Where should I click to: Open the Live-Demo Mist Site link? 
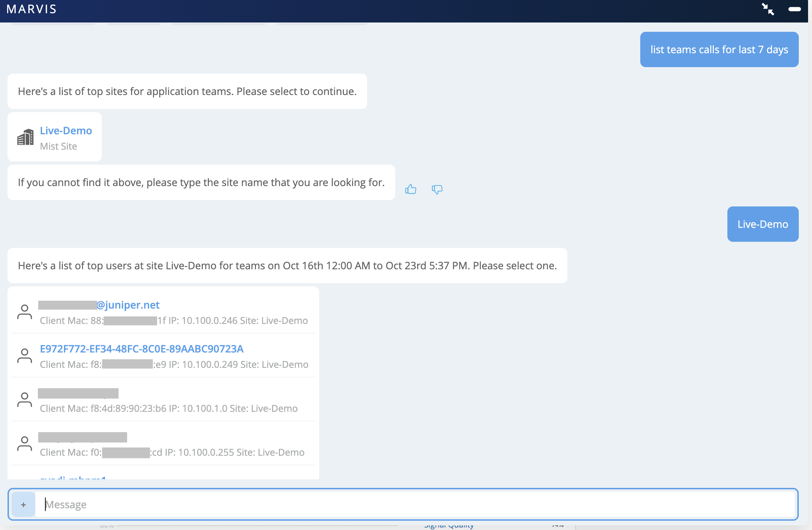click(66, 131)
